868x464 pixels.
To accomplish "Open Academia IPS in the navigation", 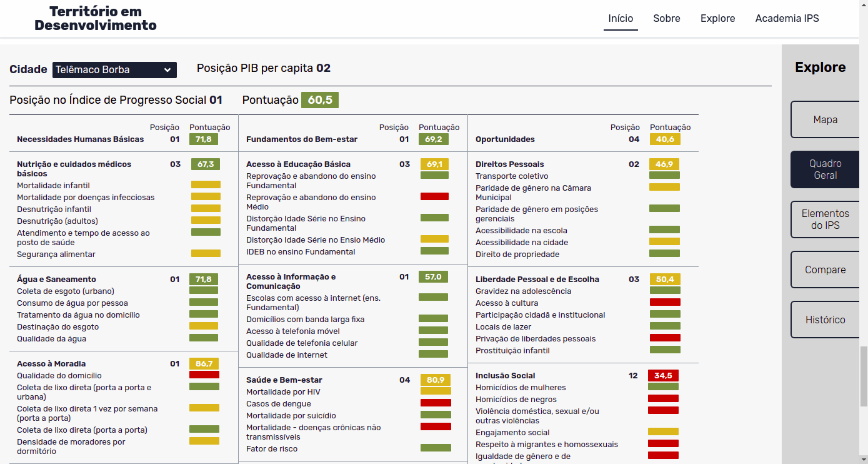I will (787, 19).
